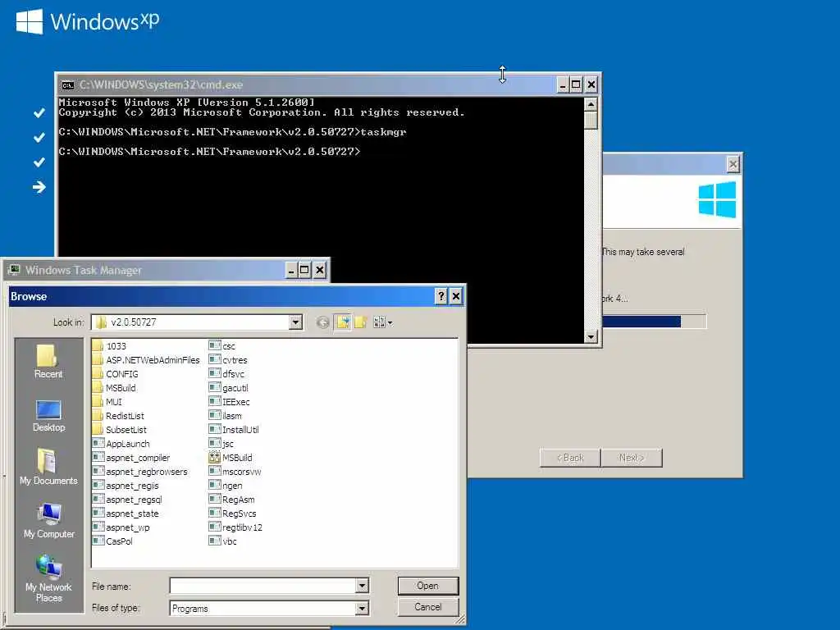Screen dimensions: 840x630
Task: Maximize the Windows Task Manager window
Action: pos(304,269)
